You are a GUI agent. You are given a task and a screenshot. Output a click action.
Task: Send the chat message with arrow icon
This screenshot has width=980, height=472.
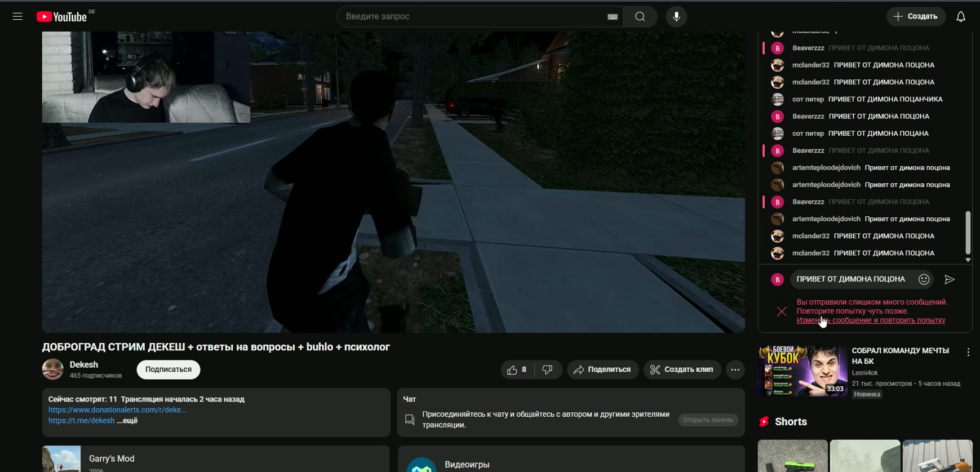tap(950, 279)
